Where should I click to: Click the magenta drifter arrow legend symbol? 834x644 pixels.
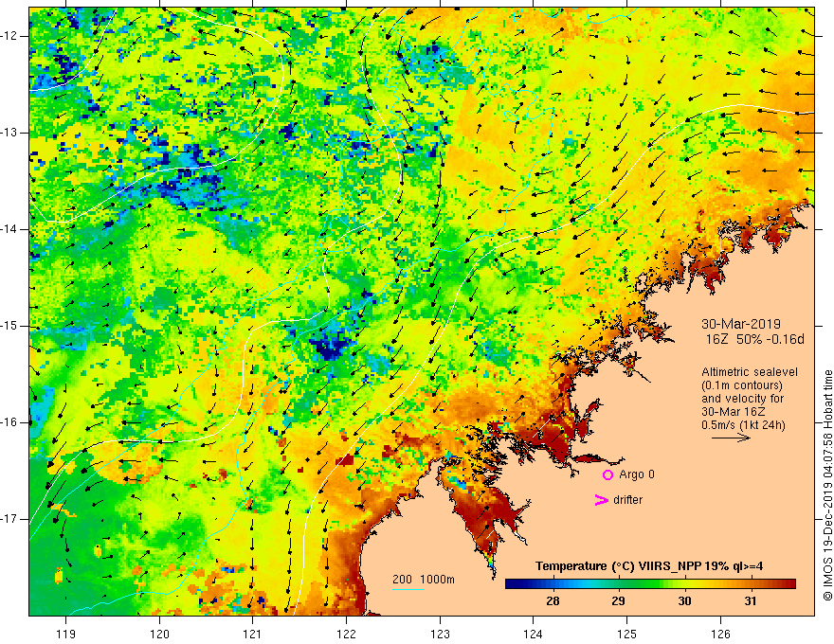pyautogui.click(x=601, y=500)
